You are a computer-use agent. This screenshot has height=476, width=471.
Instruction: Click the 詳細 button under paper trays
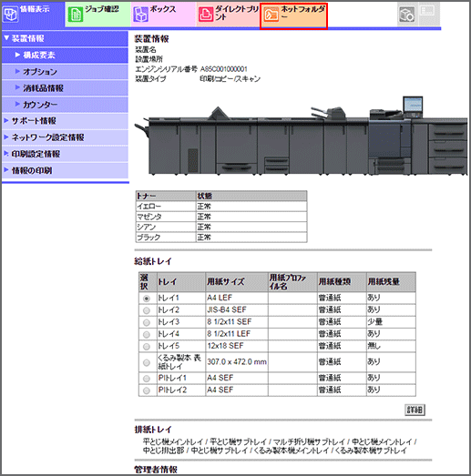coord(415,410)
